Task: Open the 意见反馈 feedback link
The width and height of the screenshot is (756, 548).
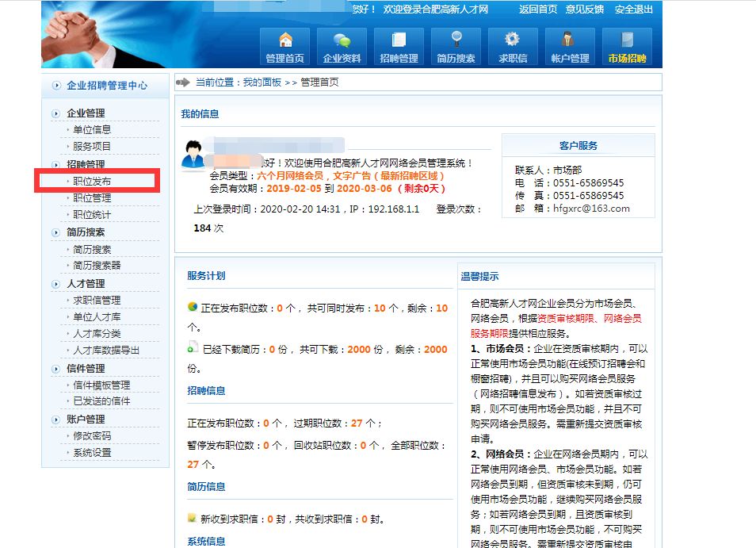Action: 585,10
